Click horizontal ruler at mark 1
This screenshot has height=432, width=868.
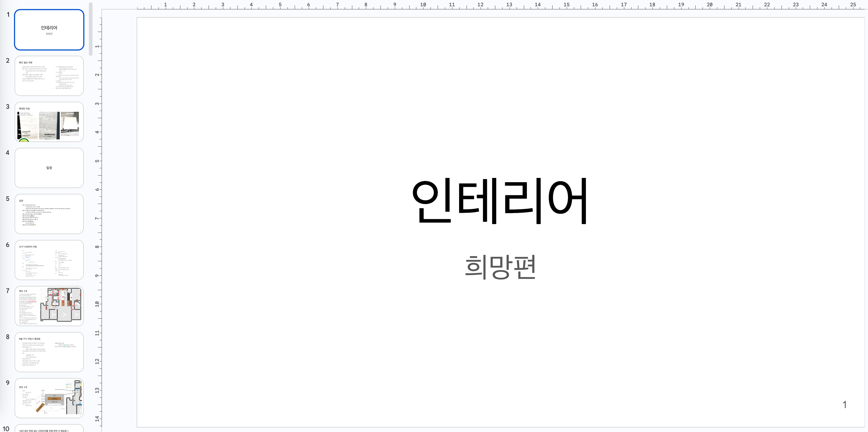click(165, 5)
